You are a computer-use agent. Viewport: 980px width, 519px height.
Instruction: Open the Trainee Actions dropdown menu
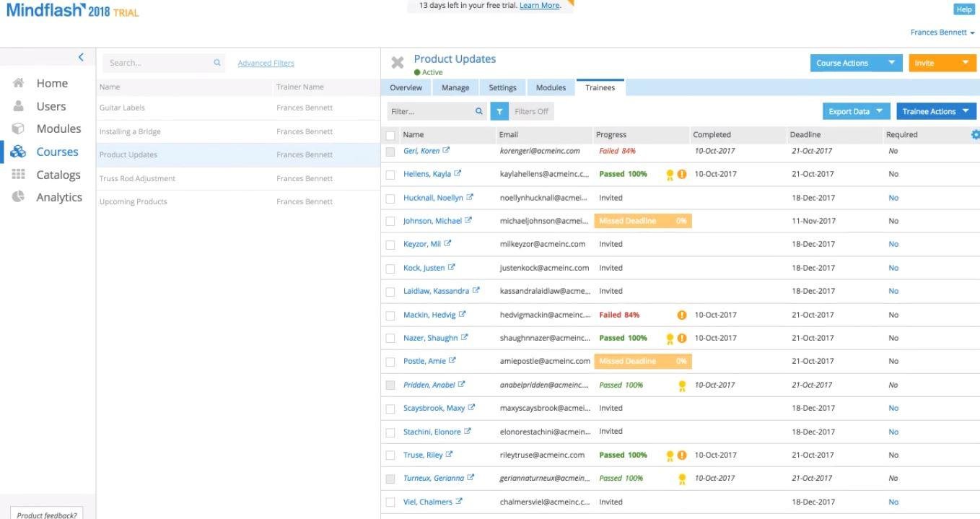pyautogui.click(x=935, y=112)
